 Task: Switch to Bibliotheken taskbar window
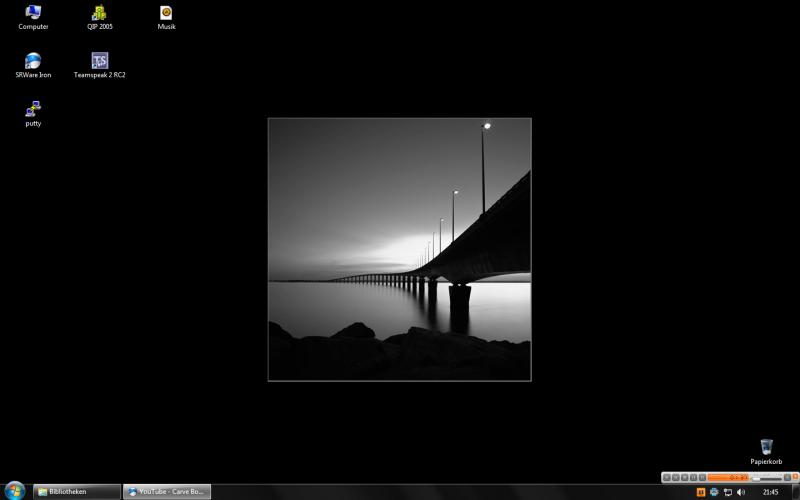76,492
